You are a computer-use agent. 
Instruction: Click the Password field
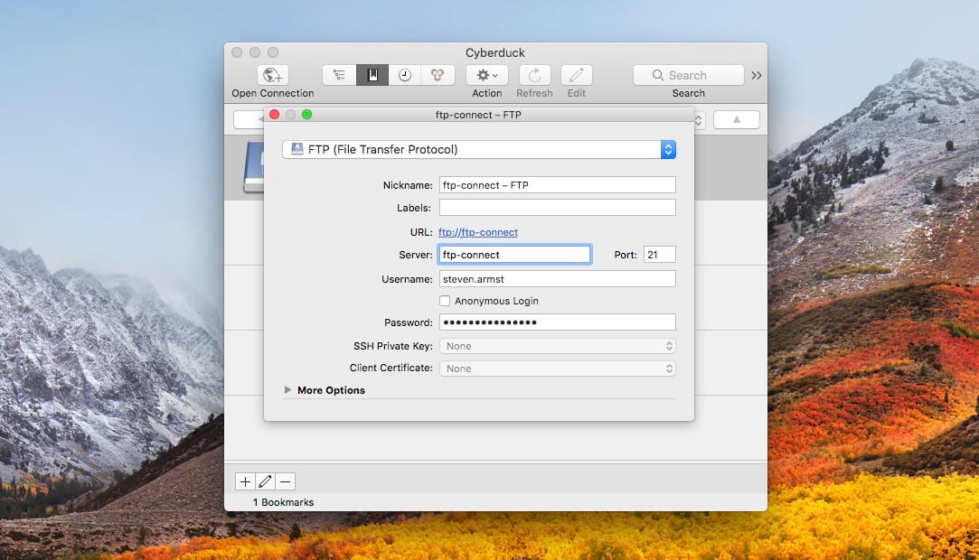(558, 322)
